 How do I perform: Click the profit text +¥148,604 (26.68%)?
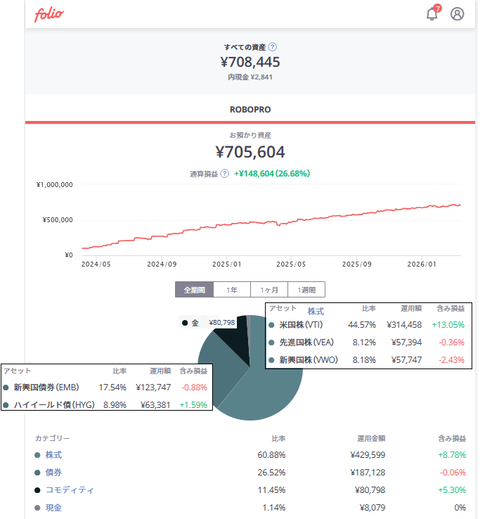(x=272, y=173)
